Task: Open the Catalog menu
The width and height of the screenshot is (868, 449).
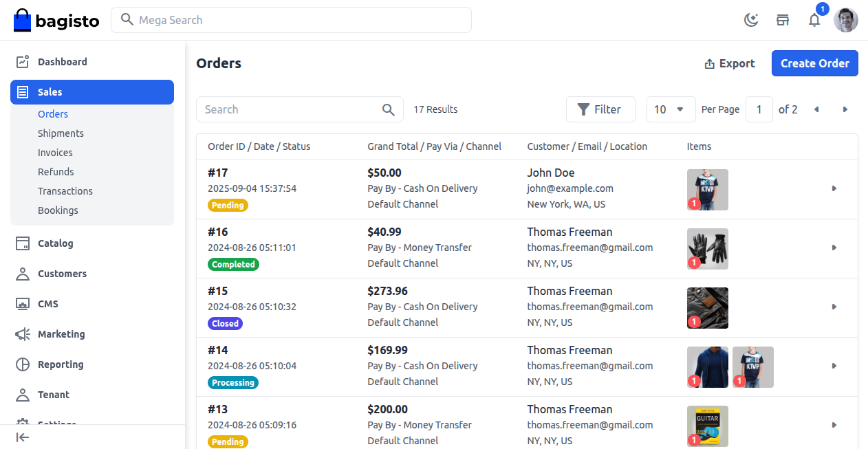Action: pos(55,243)
